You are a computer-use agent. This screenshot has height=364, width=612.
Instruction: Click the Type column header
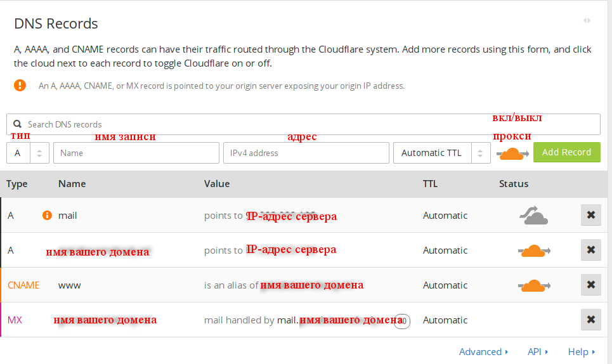click(16, 184)
